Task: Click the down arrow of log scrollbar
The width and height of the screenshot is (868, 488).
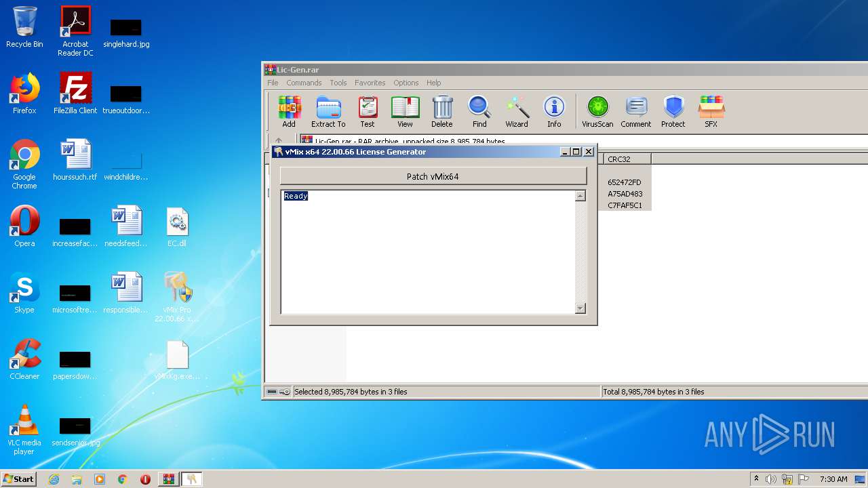Action: pos(580,308)
